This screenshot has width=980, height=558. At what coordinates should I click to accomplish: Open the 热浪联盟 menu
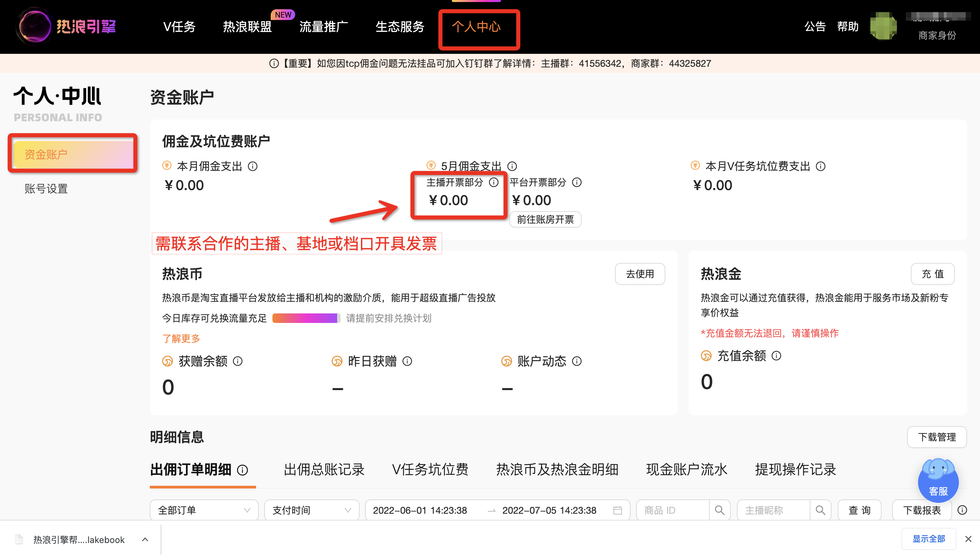click(x=248, y=27)
